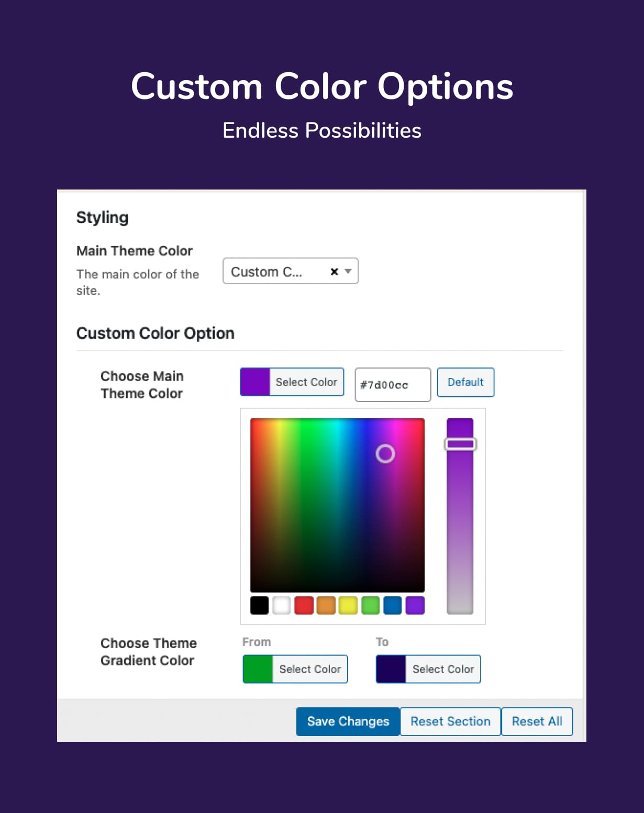
Task: Focus the #7d00cc hex color field
Action: point(393,385)
